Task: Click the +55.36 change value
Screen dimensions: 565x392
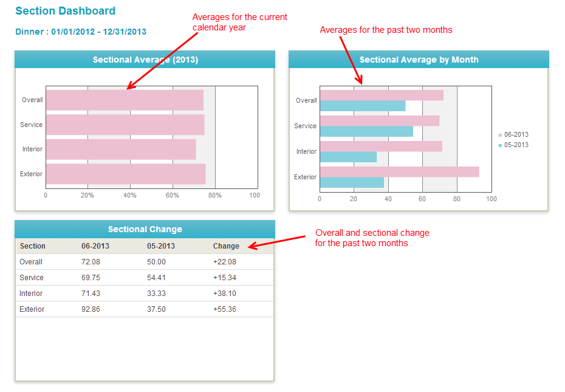Action: click(225, 309)
